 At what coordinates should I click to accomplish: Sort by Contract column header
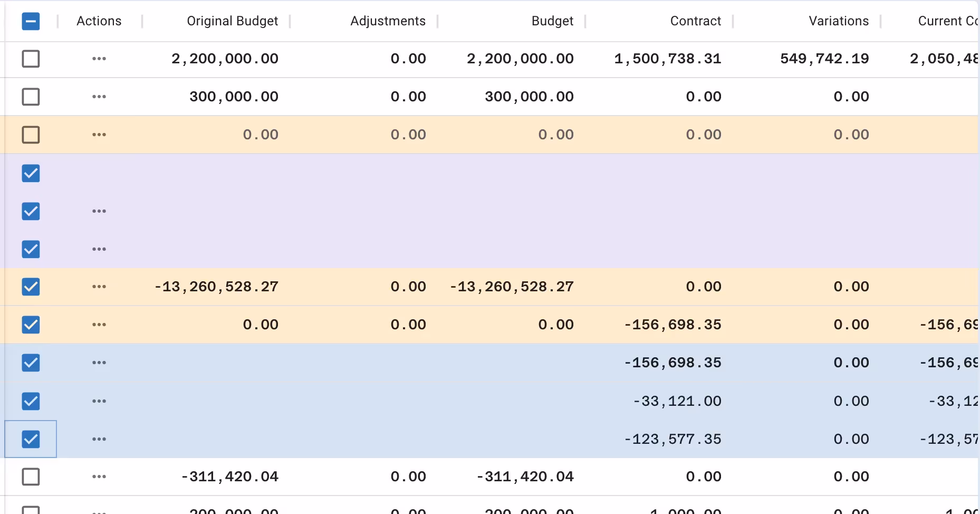coord(695,21)
